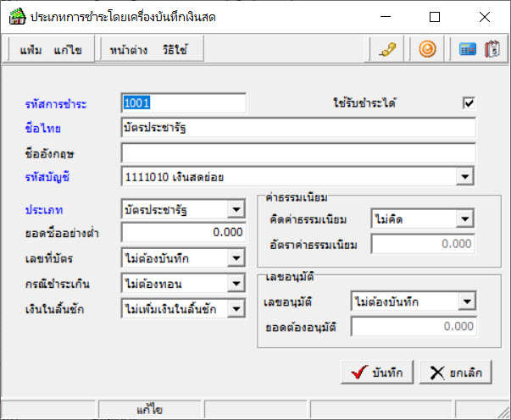Viewport: 511px width, 420px height.
Task: Click the อัตราค่าธรรมเนียม value field
Action: click(x=423, y=244)
